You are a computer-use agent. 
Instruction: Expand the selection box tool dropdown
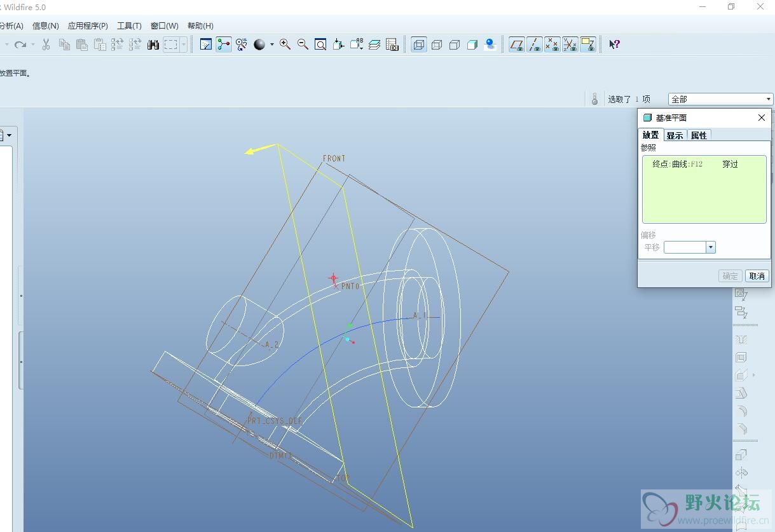(184, 44)
